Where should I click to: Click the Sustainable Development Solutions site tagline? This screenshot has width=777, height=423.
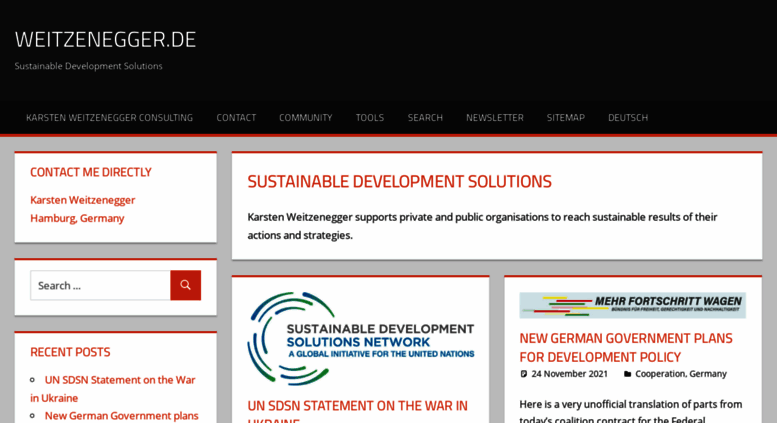click(88, 66)
